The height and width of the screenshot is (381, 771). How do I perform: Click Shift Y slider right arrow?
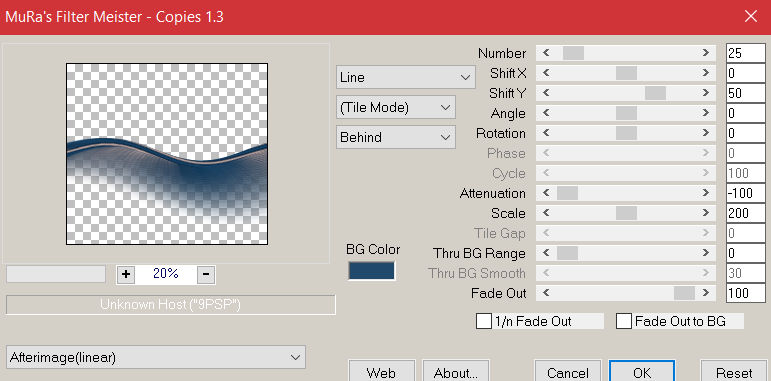point(706,93)
